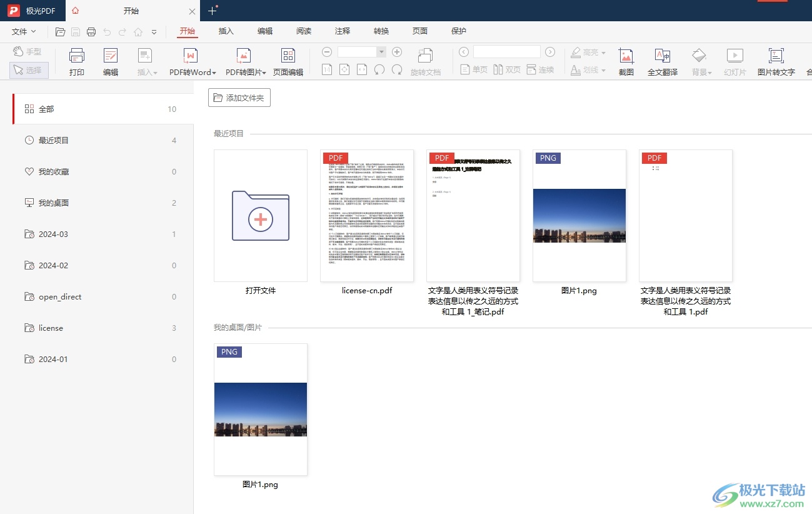Screen dimensions: 812x514
Task: Select 最近项目 in the sidebar
Action: [x=103, y=140]
